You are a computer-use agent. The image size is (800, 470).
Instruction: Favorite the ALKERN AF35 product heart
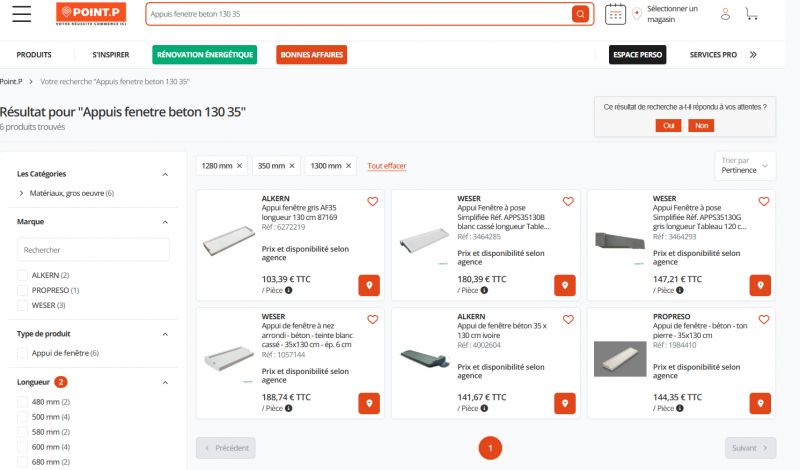[373, 201]
